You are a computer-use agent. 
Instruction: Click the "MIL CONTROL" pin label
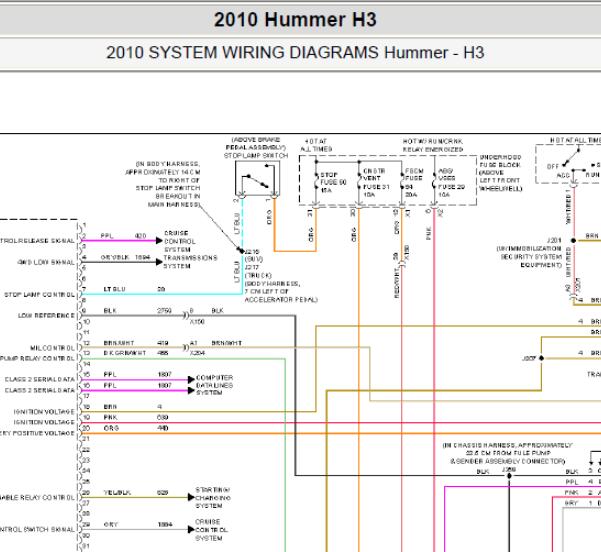coord(52,348)
